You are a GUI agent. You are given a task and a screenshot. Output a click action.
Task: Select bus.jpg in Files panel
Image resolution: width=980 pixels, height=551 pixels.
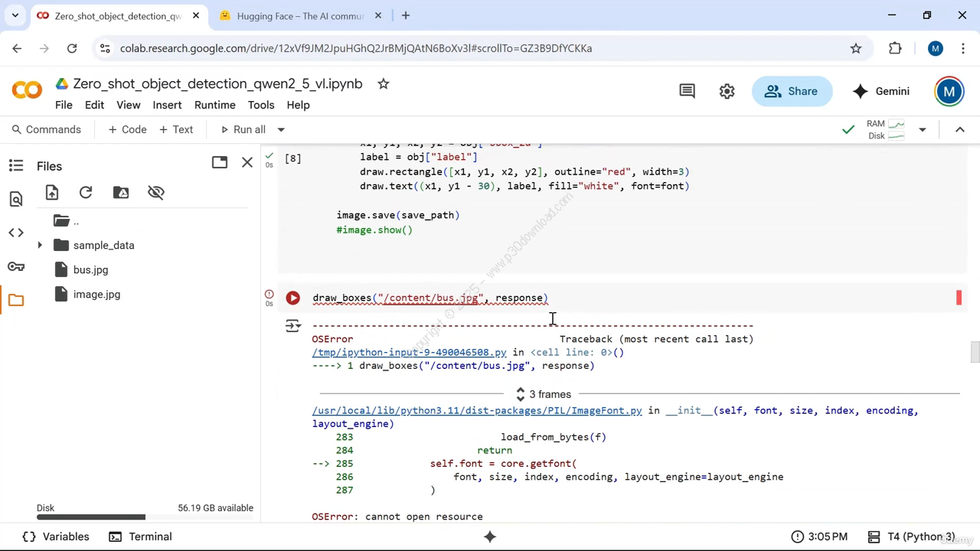[90, 270]
